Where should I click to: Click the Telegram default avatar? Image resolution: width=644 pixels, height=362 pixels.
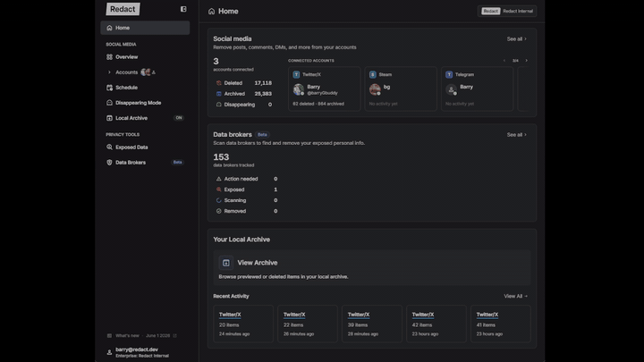coord(452,89)
